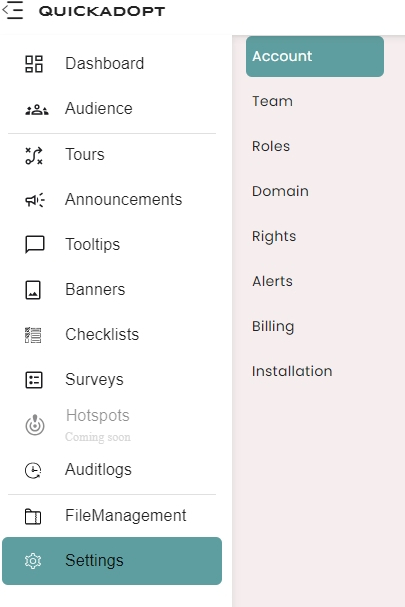Select the Tours route icon

point(34,156)
